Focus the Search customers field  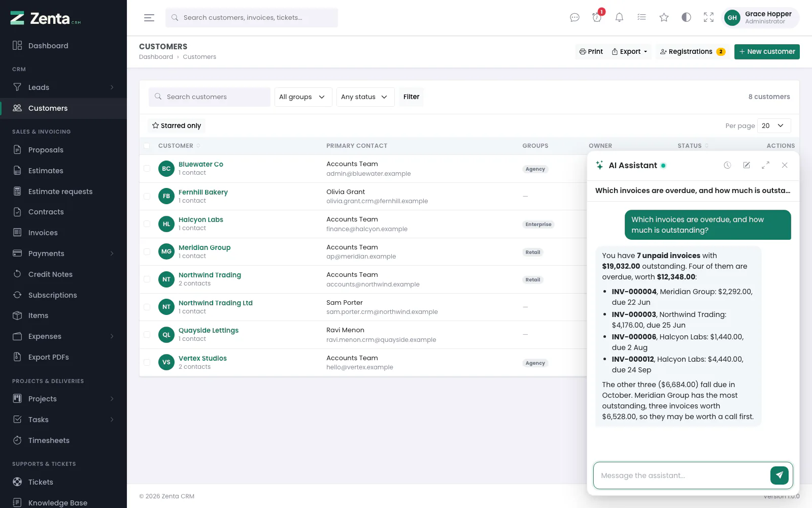tap(210, 97)
